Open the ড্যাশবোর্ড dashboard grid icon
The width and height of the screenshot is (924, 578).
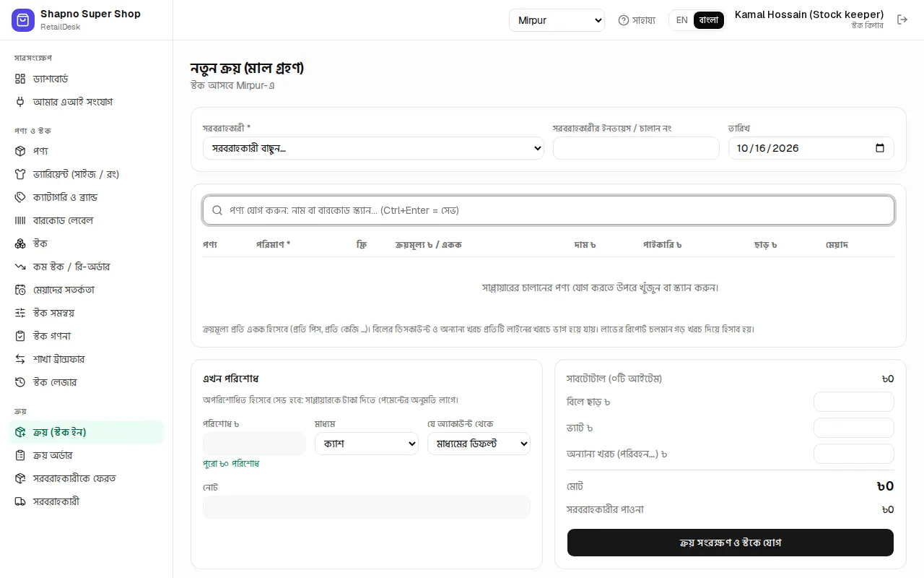click(20, 79)
